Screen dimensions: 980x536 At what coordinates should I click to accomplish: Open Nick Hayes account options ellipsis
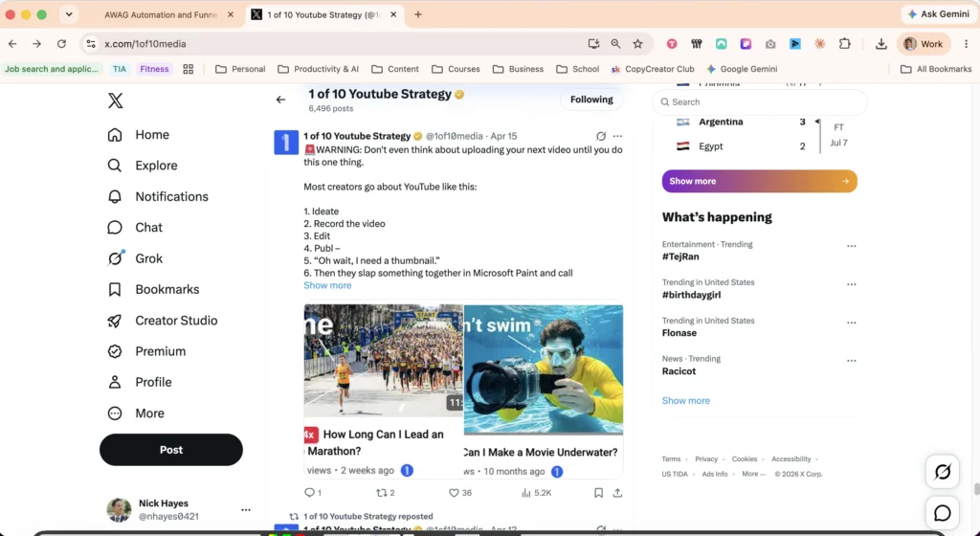[246, 510]
